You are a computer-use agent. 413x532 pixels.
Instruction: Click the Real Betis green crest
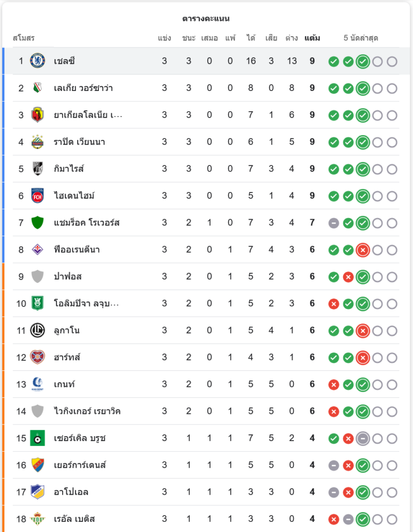pos(38,519)
